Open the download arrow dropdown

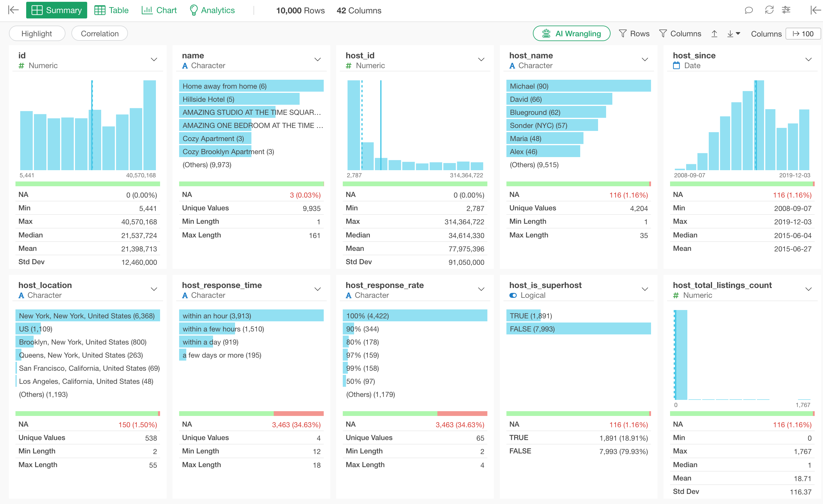[x=733, y=34]
